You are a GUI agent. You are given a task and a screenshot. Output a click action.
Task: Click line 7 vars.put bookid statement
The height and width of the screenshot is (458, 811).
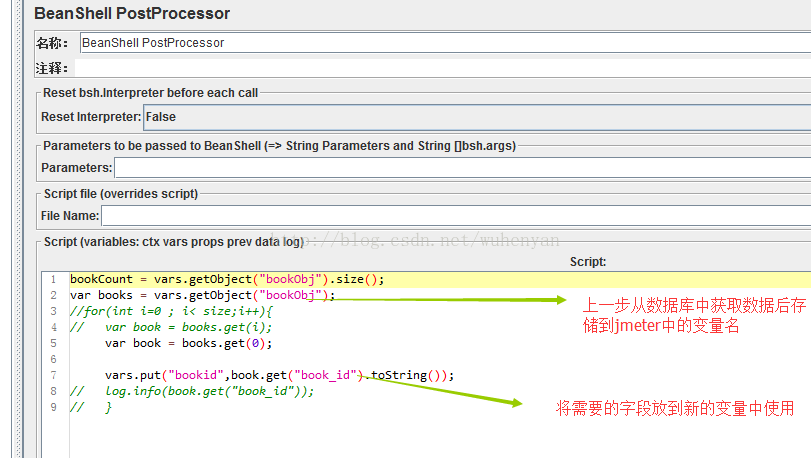279,375
